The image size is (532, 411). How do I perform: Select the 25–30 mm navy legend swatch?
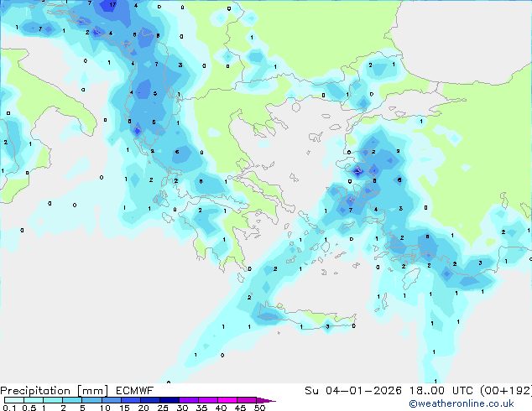[170, 400]
